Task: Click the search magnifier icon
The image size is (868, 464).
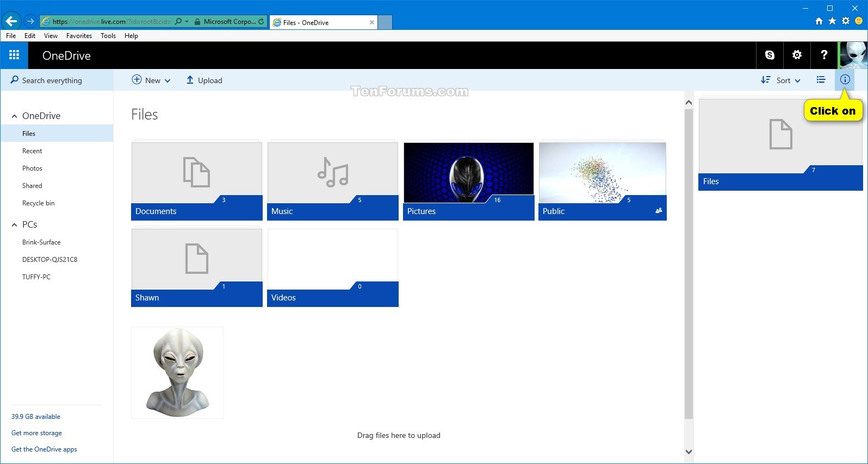Action: pyautogui.click(x=15, y=80)
